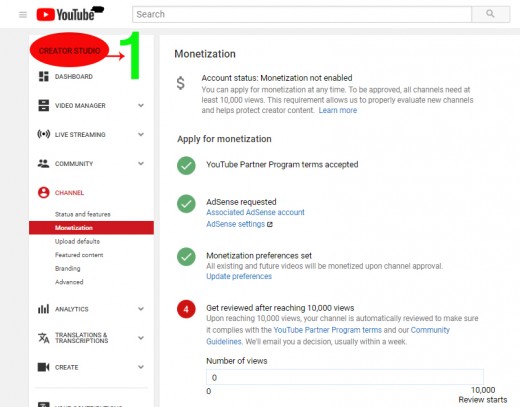Click the 'Number of views' label

tap(237, 361)
